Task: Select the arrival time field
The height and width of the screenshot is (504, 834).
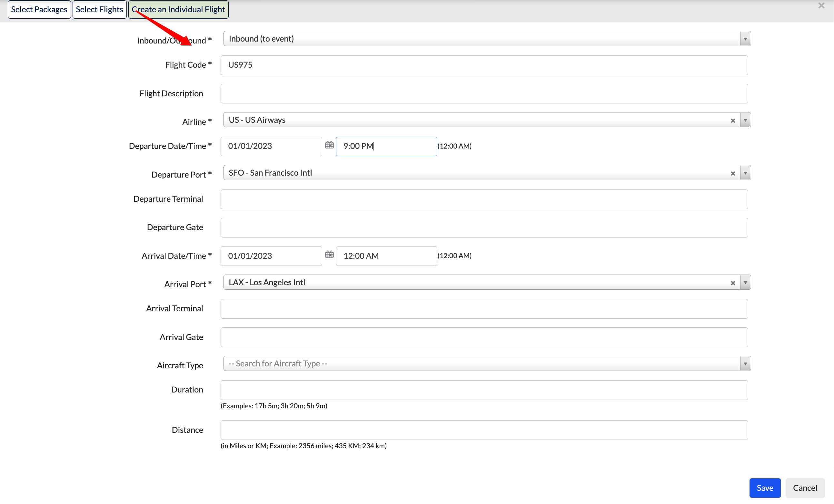Action: tap(386, 256)
